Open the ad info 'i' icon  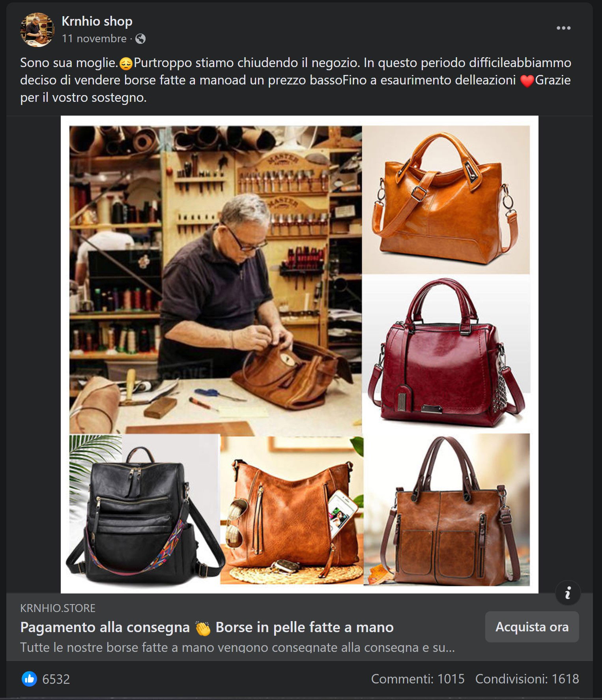tap(568, 593)
